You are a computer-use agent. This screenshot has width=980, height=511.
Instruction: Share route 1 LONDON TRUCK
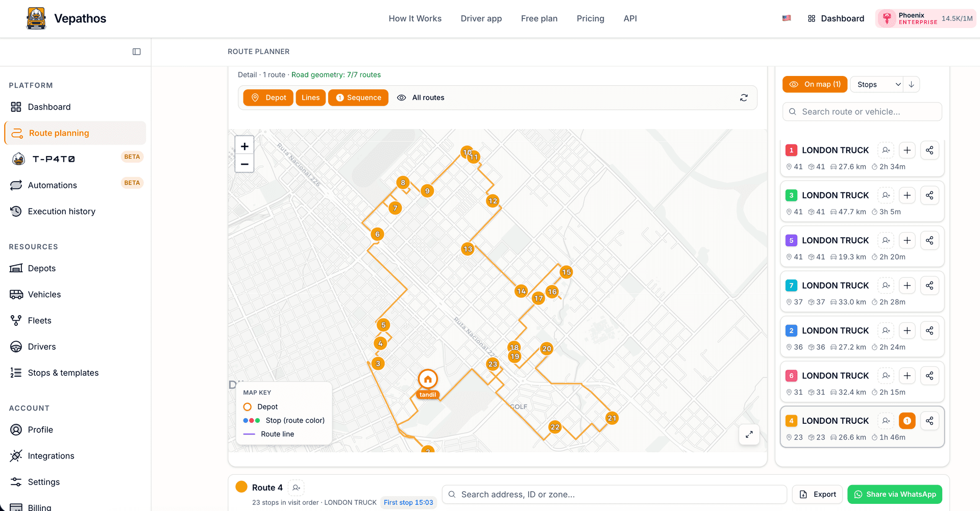pos(929,150)
